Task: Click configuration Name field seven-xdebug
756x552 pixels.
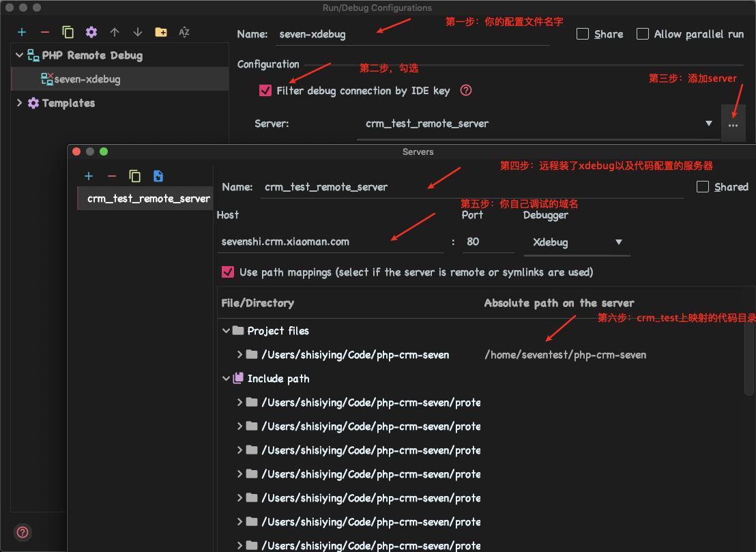Action: pyautogui.click(x=413, y=35)
